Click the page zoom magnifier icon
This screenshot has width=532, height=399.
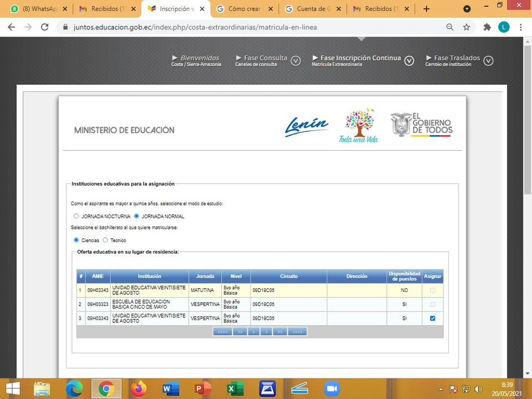[x=450, y=27]
